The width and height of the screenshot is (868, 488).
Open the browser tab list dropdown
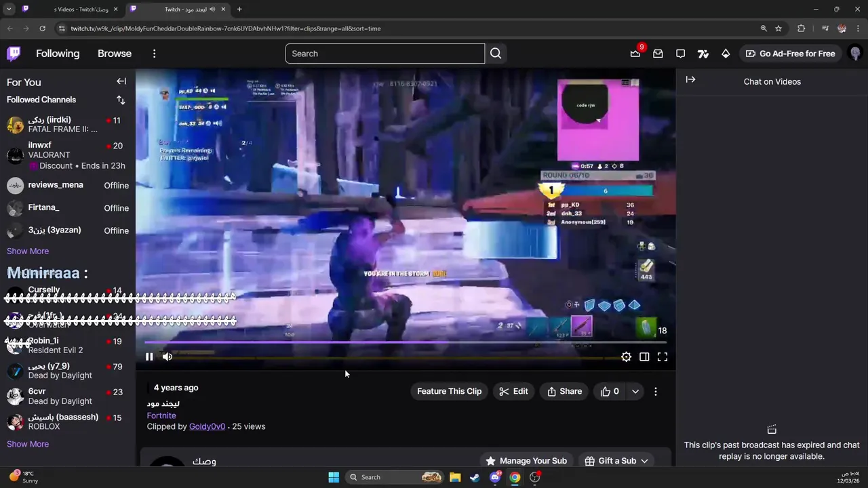(9, 9)
